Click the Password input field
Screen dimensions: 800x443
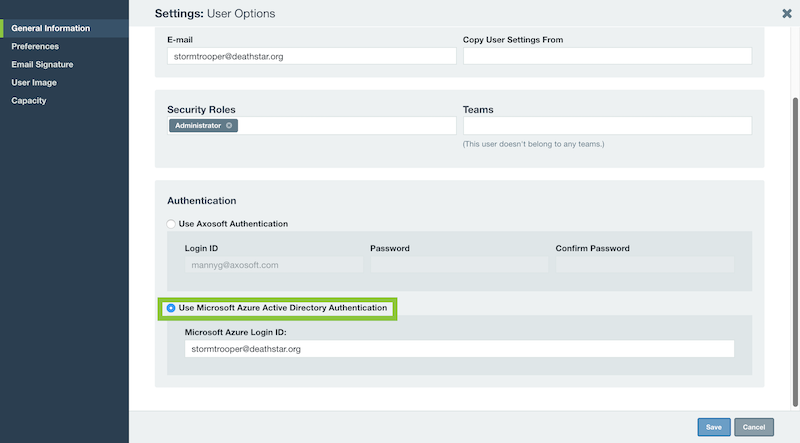459,265
